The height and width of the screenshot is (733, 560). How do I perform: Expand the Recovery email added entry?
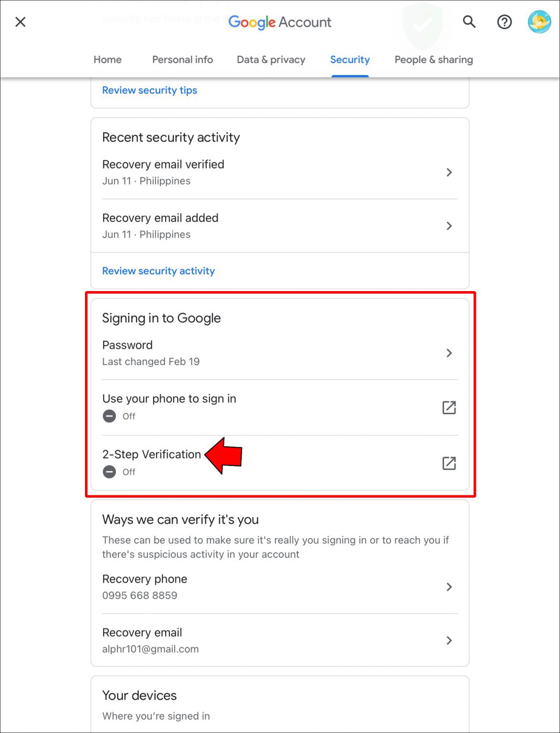[449, 226]
